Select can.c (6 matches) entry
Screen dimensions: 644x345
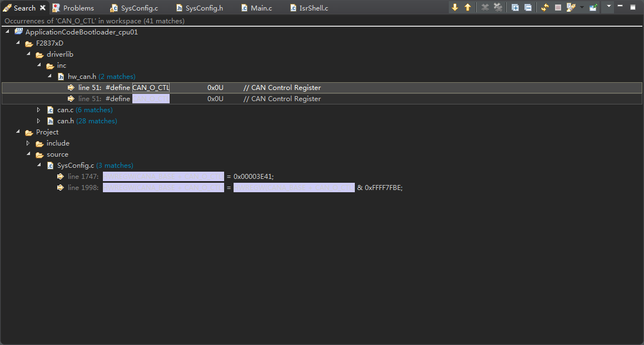coord(85,109)
